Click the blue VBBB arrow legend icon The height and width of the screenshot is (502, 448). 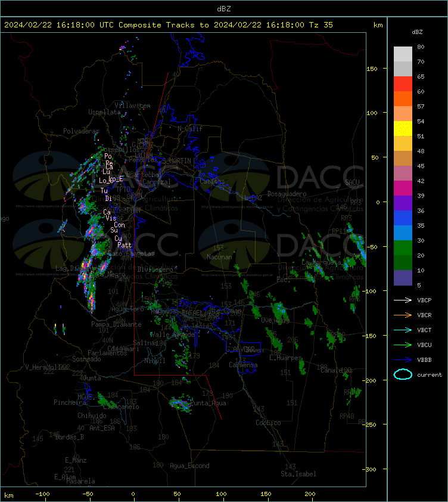coord(403,360)
